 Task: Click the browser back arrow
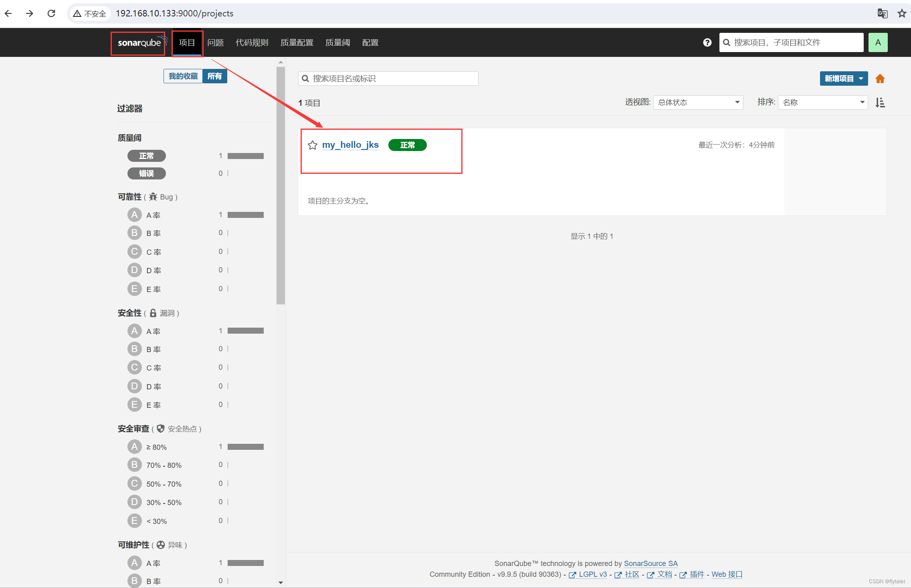8,13
